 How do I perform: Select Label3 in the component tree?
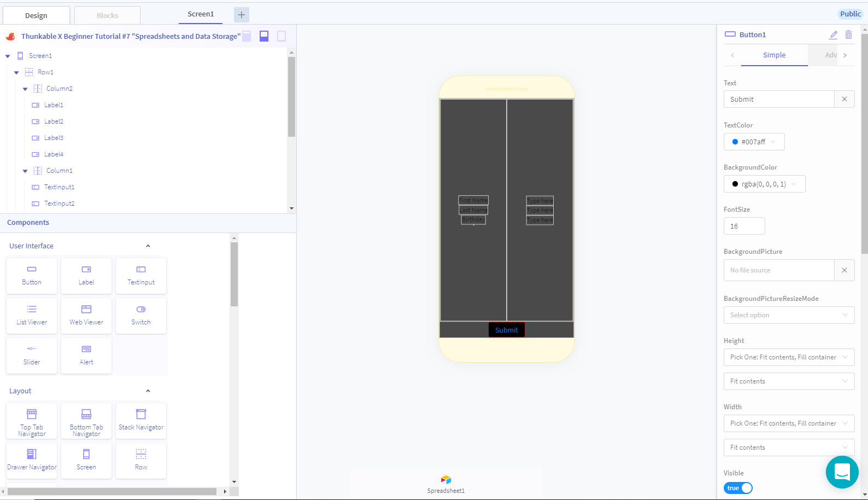[54, 138]
